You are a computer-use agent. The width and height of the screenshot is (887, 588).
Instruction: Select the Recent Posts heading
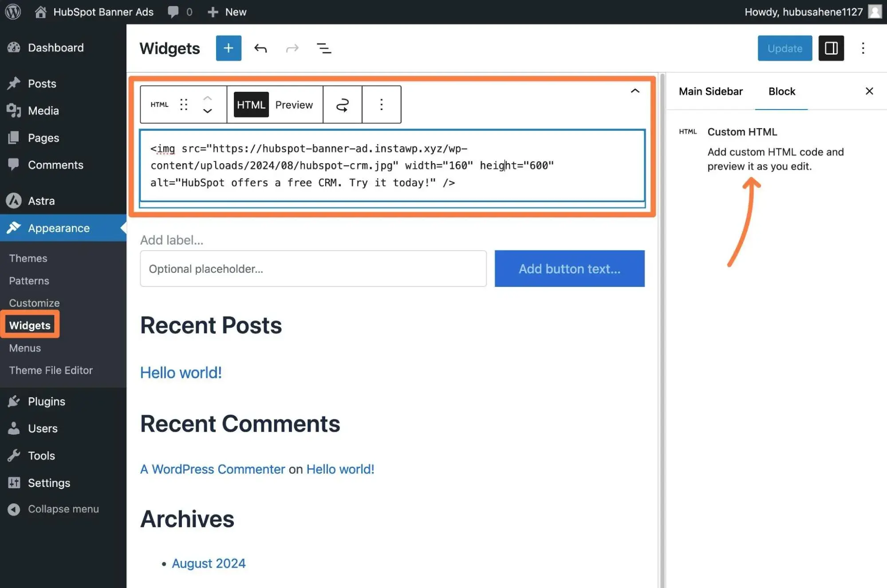[211, 325]
